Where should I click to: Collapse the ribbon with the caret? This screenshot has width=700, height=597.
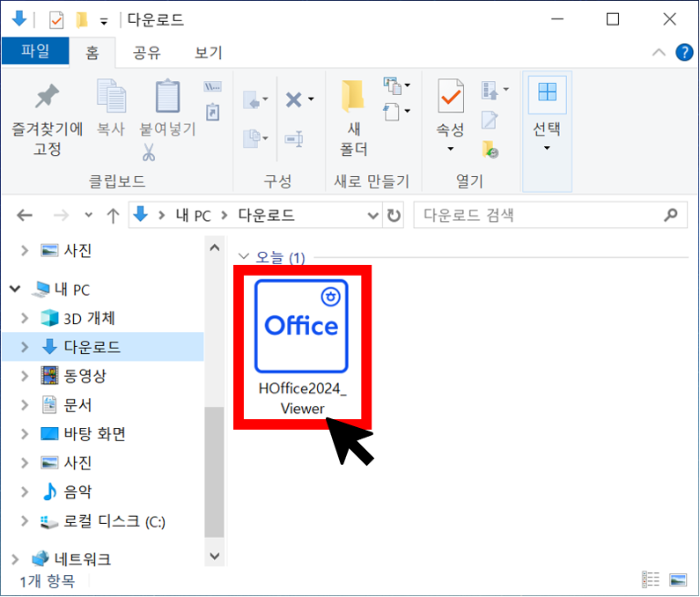point(659,53)
